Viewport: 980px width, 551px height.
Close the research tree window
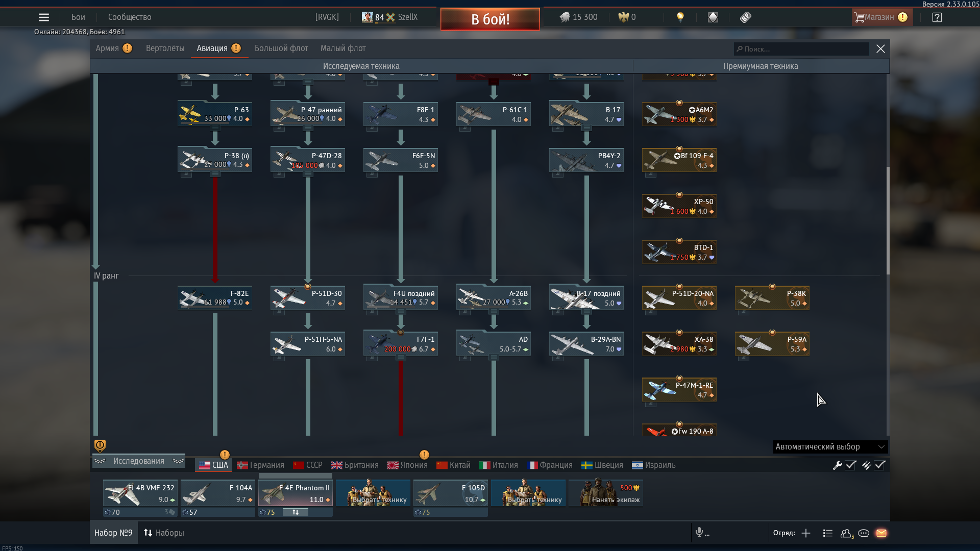tap(880, 49)
